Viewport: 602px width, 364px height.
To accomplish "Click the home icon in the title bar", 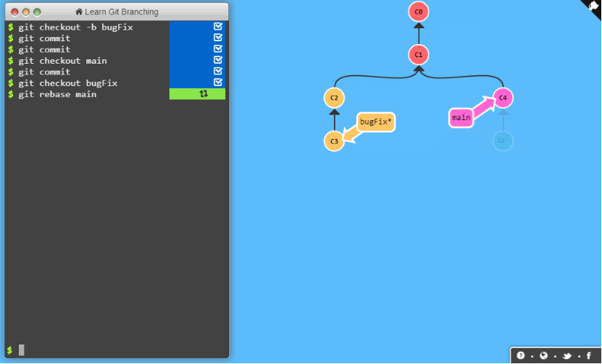I will (x=79, y=12).
